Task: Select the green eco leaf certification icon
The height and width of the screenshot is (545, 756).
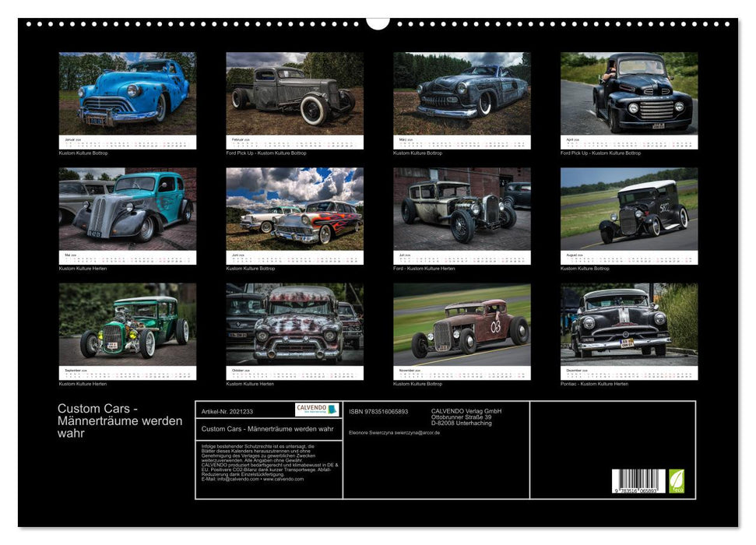Action: 678,480
